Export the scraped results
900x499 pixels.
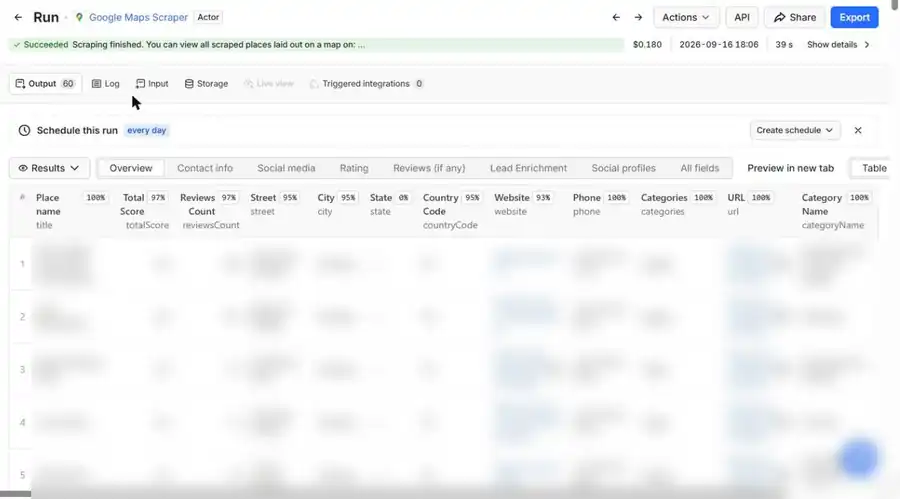click(x=854, y=17)
